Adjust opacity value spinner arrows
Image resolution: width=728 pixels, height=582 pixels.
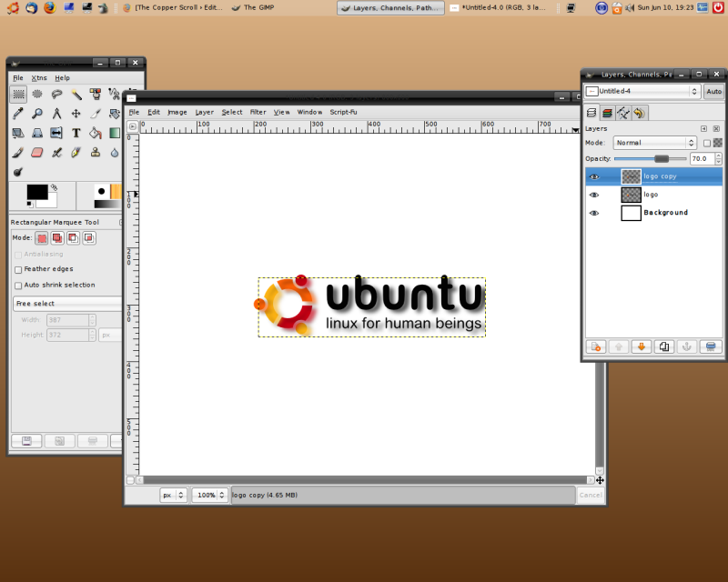coord(718,159)
